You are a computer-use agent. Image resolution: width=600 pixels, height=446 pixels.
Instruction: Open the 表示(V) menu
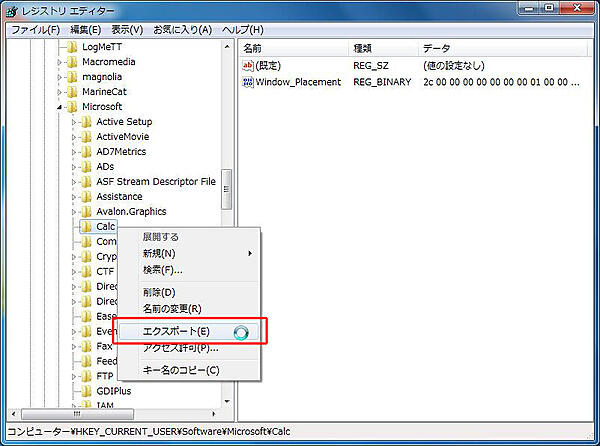(127, 30)
